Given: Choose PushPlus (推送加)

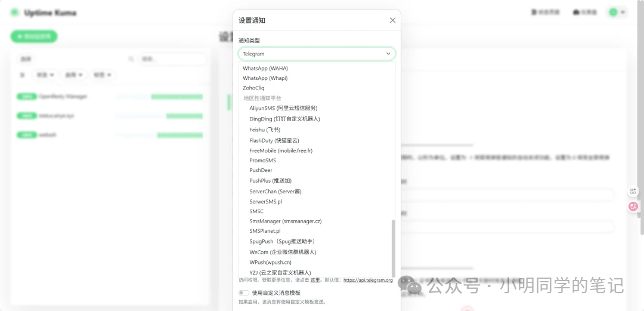Looking at the screenshot, I should pos(270,181).
